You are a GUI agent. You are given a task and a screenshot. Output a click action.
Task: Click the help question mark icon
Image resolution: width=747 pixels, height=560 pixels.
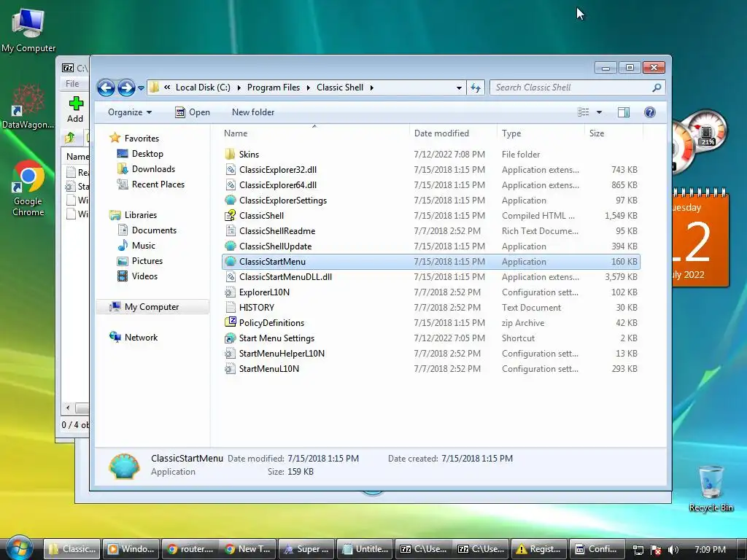(649, 112)
